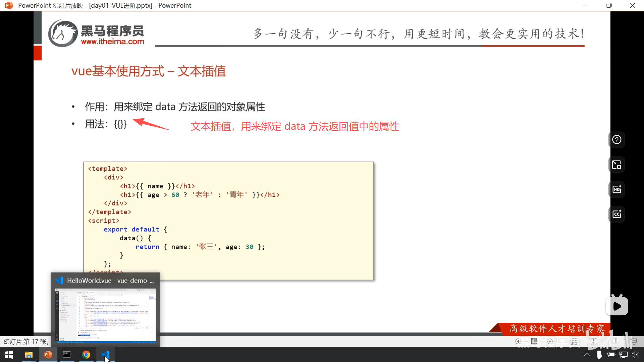
Task: Go to previous slide in status bar
Action: coord(519,341)
